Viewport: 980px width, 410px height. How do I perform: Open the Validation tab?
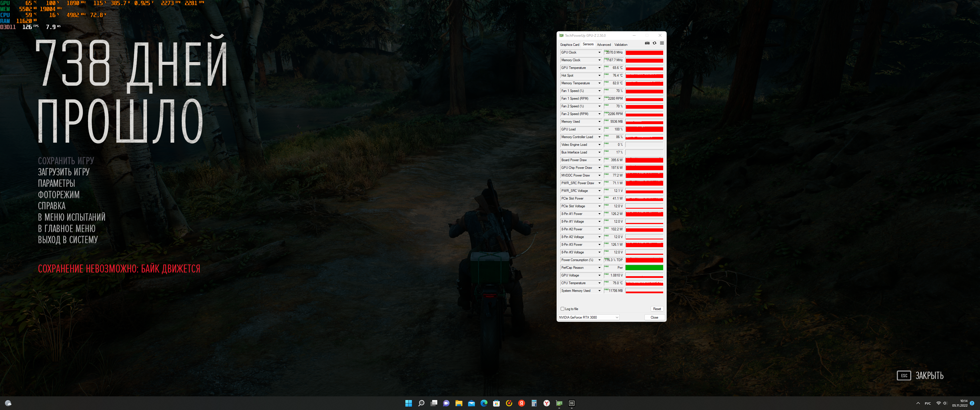click(621, 44)
